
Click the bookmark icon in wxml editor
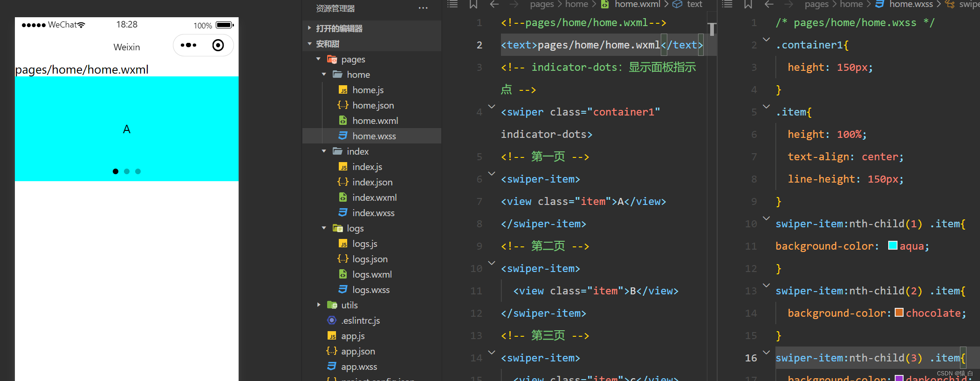pos(473,4)
